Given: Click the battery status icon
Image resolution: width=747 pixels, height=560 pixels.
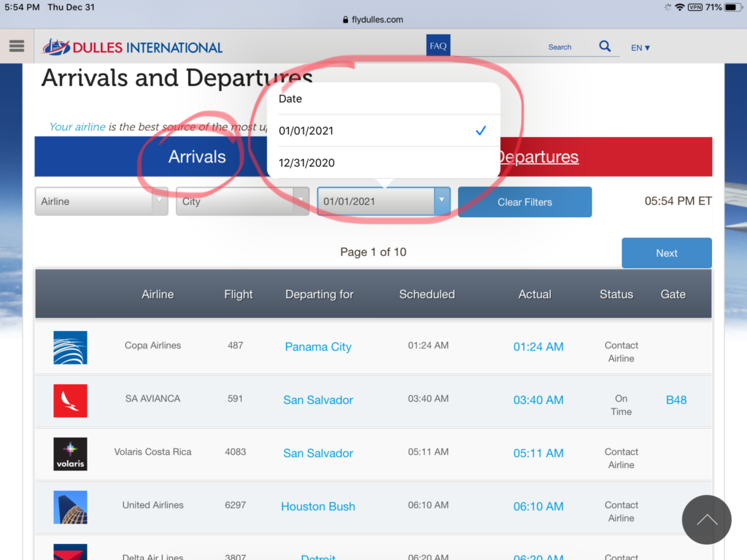Looking at the screenshot, I should point(732,7).
